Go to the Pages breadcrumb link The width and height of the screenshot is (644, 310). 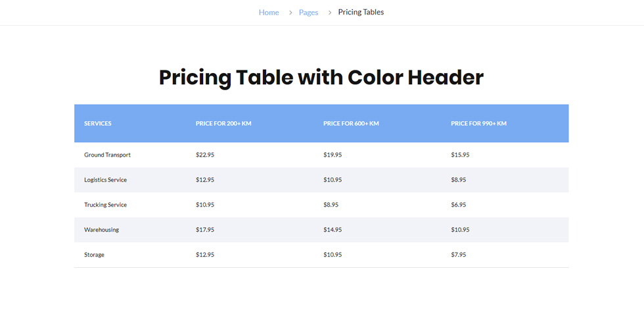coord(308,13)
